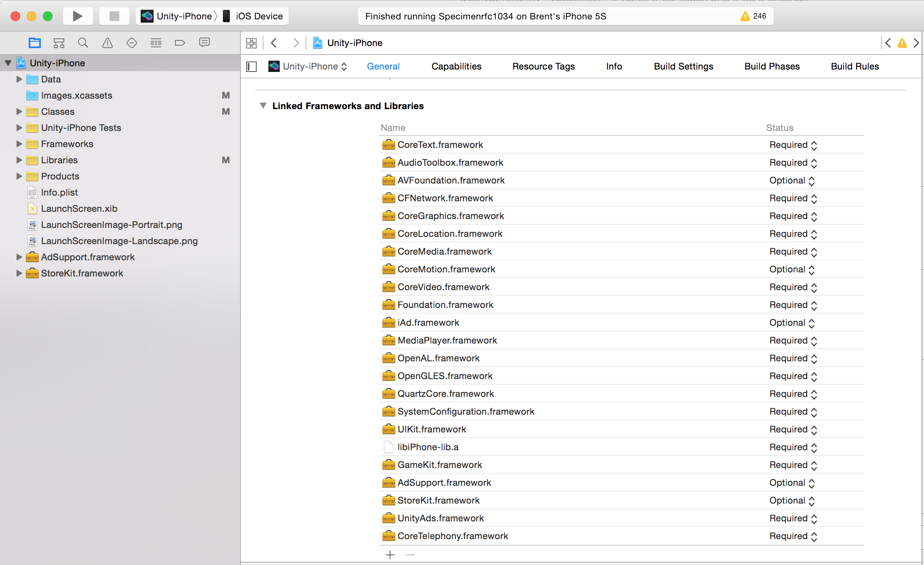Screen dimensions: 924x565
Task: Expand the Classes folder
Action: (x=19, y=112)
